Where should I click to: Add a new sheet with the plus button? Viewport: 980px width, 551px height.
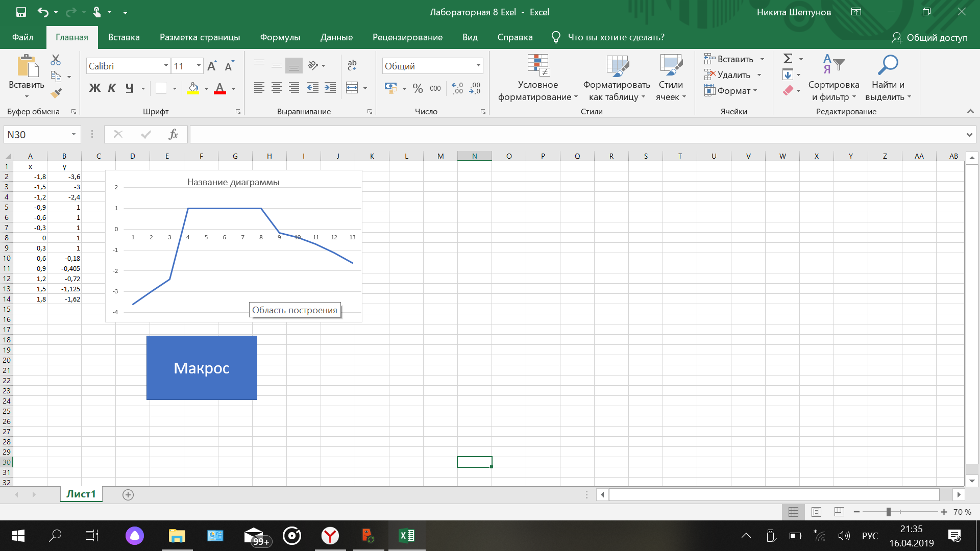128,494
